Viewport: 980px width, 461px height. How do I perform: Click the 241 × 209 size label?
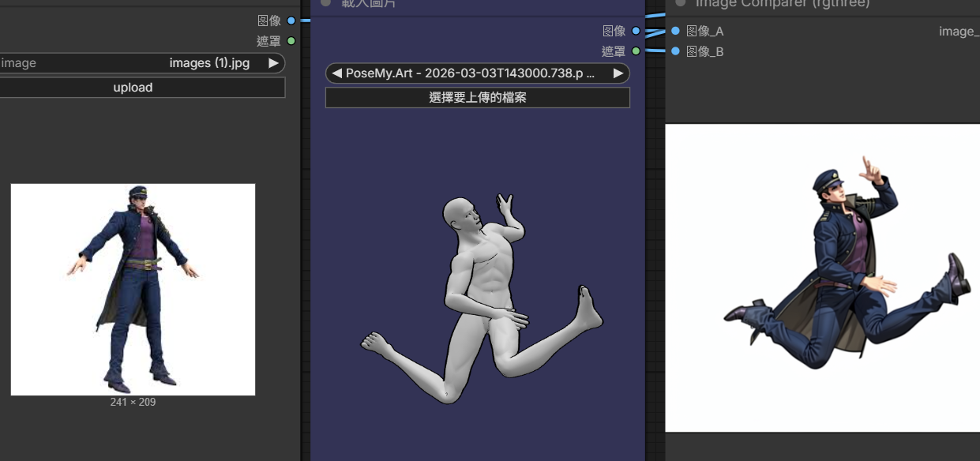pos(133,403)
